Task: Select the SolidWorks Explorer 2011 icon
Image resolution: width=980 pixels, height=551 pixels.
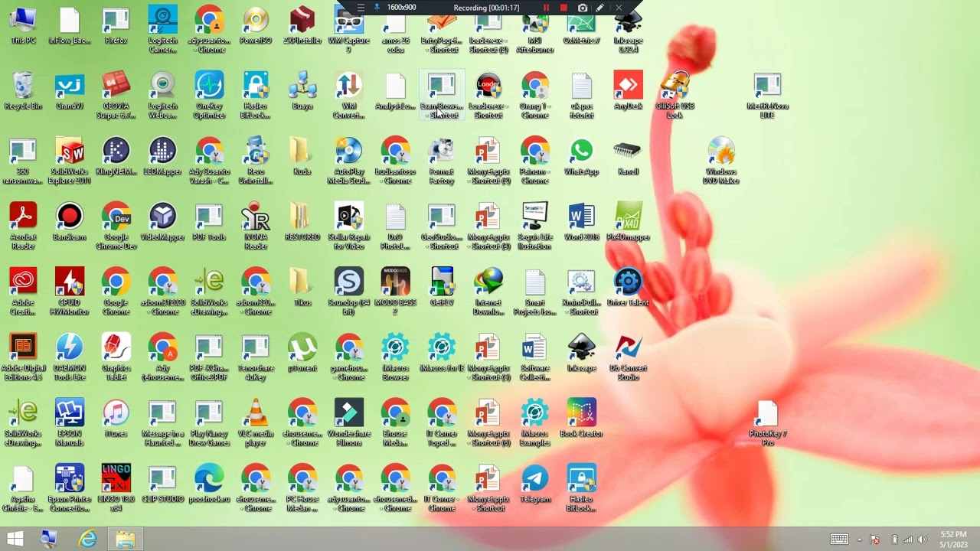Action: [x=70, y=161]
